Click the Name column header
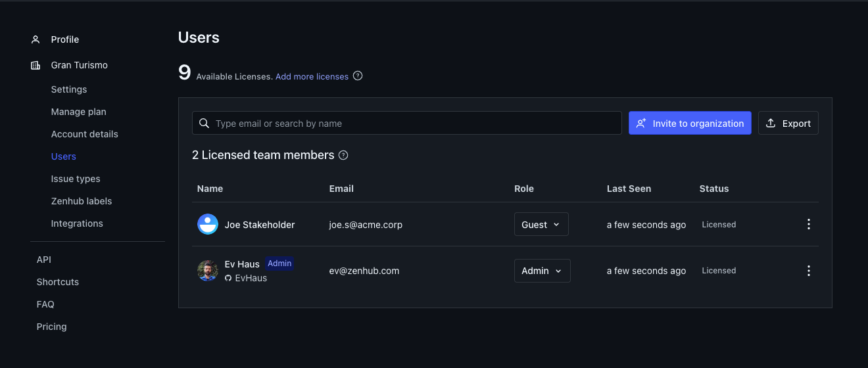This screenshot has height=368, width=868. (210, 189)
